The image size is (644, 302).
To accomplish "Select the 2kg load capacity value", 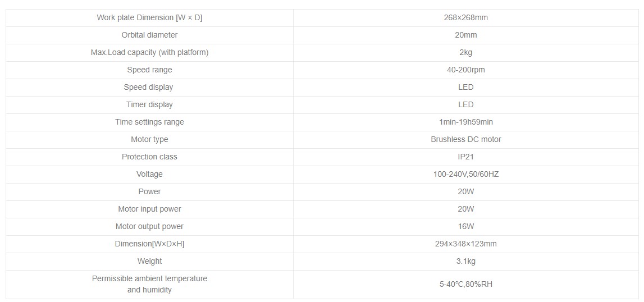I will 465,52.
